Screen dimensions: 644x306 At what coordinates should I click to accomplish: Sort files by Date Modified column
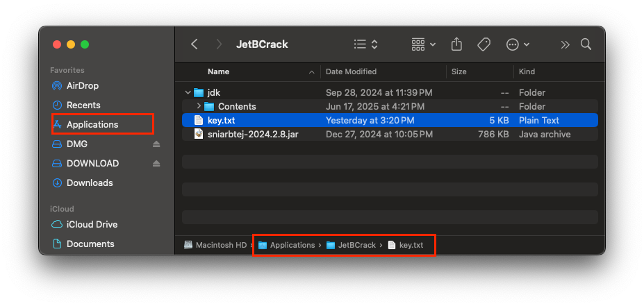point(351,71)
